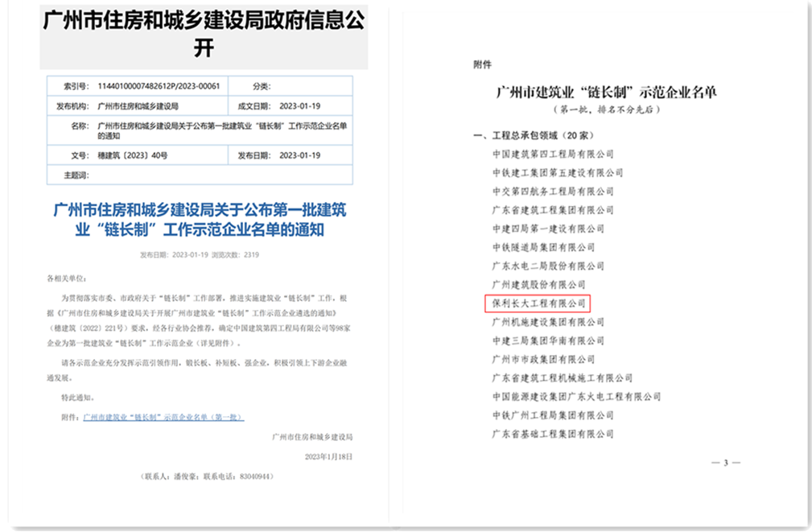This screenshot has height=532, width=812.
Task: Click the signature 广州市住房和城乡建设局 above the date
Action: tap(312, 437)
